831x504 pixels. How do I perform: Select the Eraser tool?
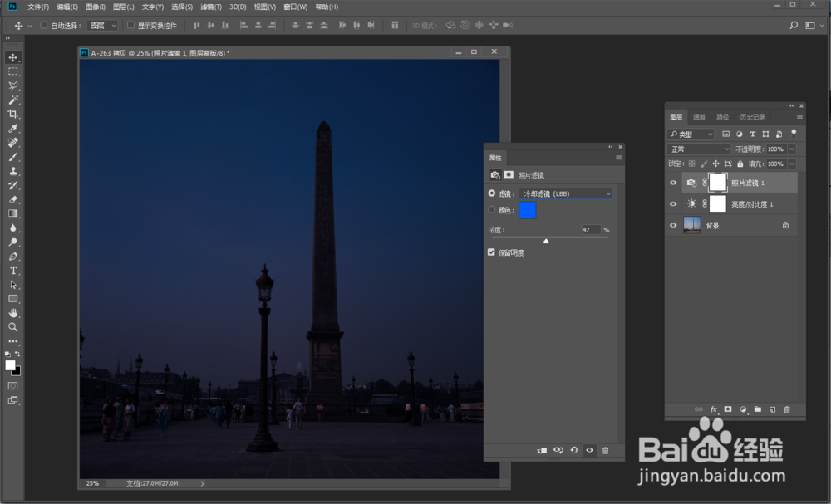13,199
